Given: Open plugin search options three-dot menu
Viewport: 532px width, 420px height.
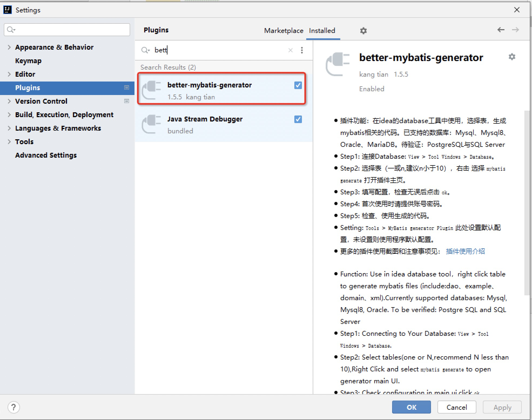Looking at the screenshot, I should tap(302, 50).
